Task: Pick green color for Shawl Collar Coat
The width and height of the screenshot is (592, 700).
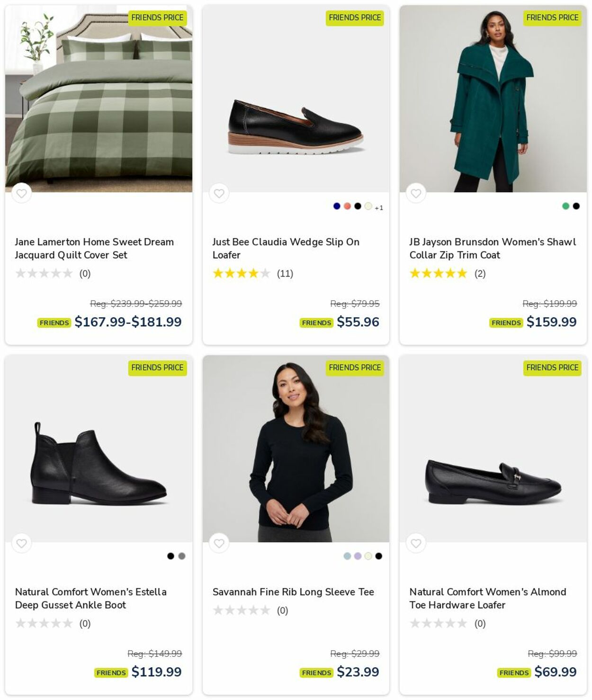Action: click(565, 206)
